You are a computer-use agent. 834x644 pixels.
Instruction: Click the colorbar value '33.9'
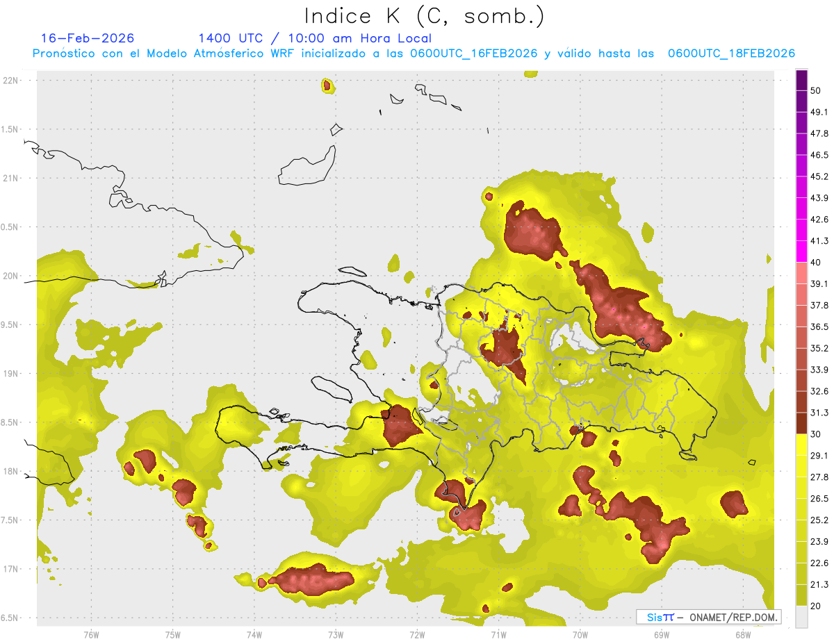click(819, 370)
